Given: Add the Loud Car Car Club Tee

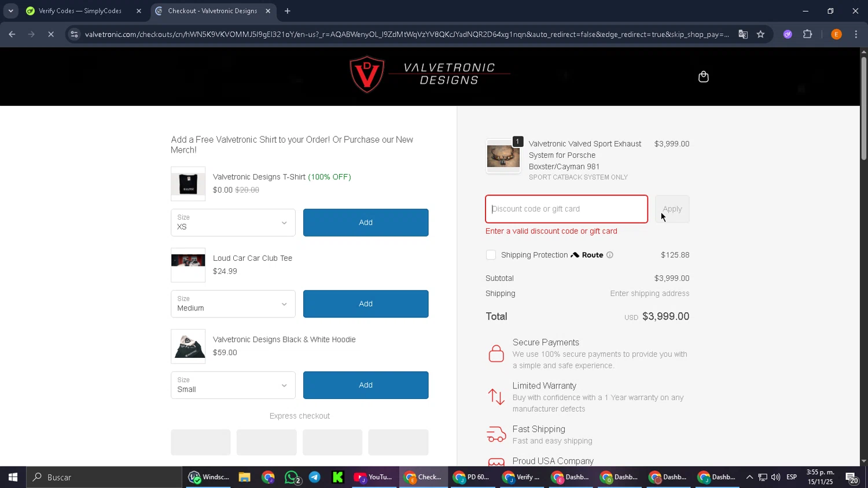Looking at the screenshot, I should pos(366,304).
